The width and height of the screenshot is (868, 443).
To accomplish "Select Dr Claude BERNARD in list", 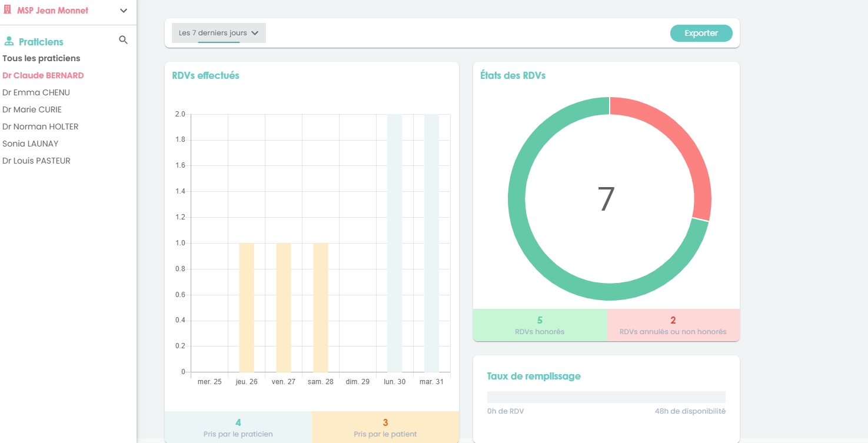I will [43, 75].
